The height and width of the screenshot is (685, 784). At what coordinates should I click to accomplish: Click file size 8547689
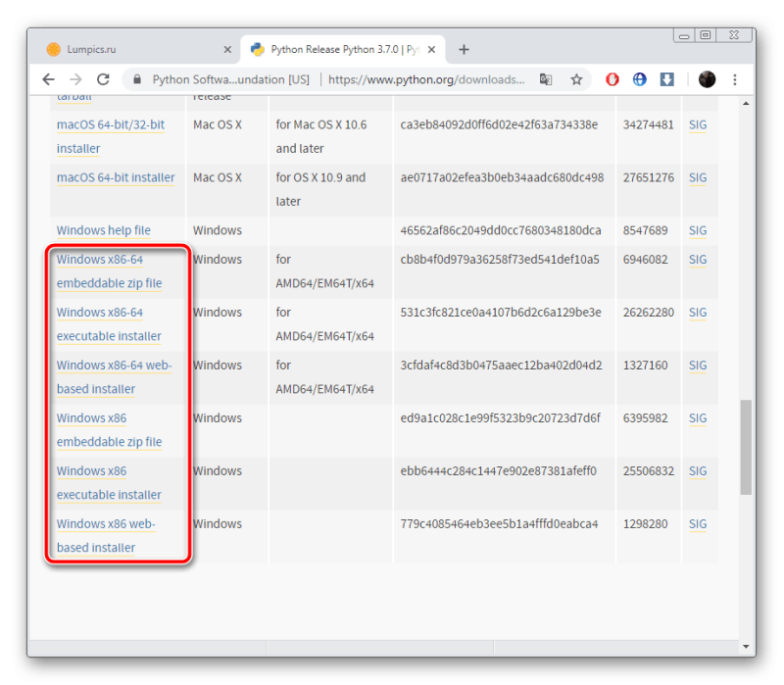[x=645, y=230]
